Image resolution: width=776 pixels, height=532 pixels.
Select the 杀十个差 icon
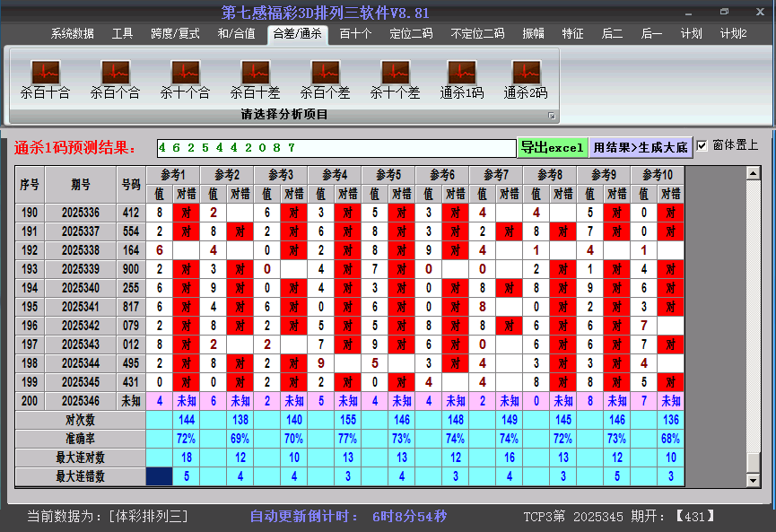[395, 73]
